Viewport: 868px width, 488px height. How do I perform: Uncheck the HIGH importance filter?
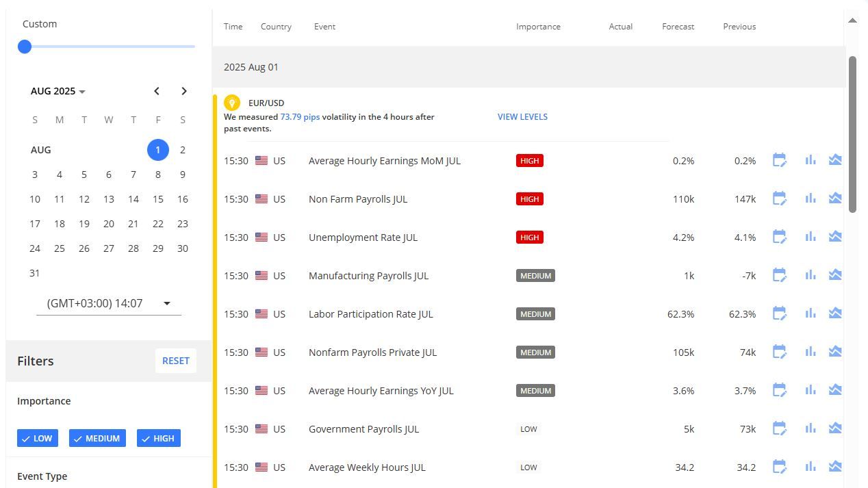[x=158, y=438]
